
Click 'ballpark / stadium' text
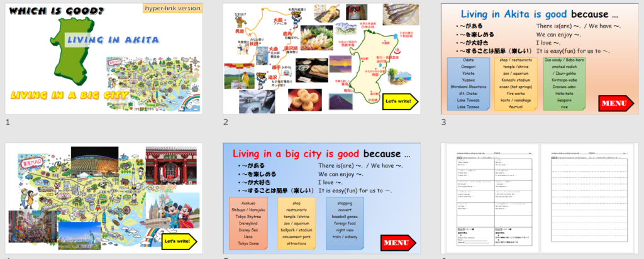297,230
